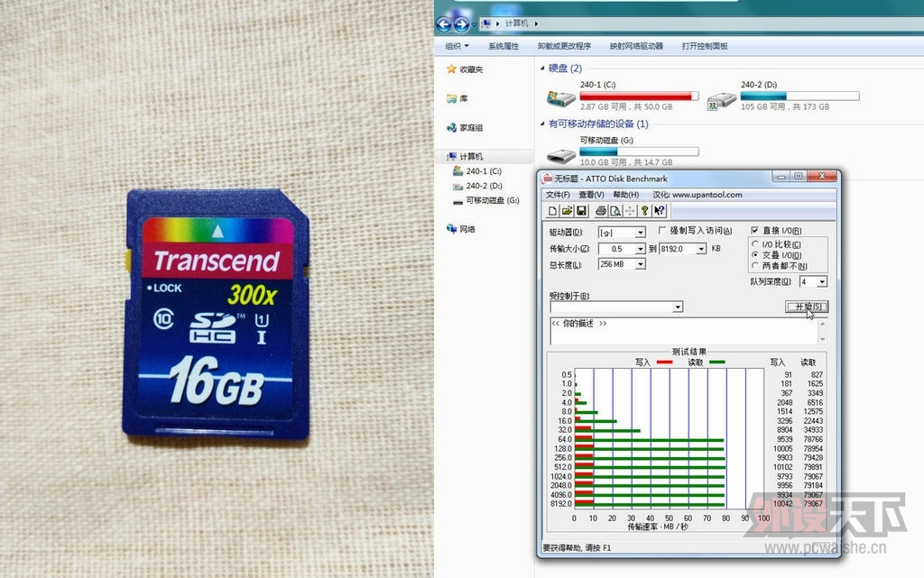Click the removable disk (G:) capacity bar
Viewport: 924px width, 578px height.
click(639, 151)
